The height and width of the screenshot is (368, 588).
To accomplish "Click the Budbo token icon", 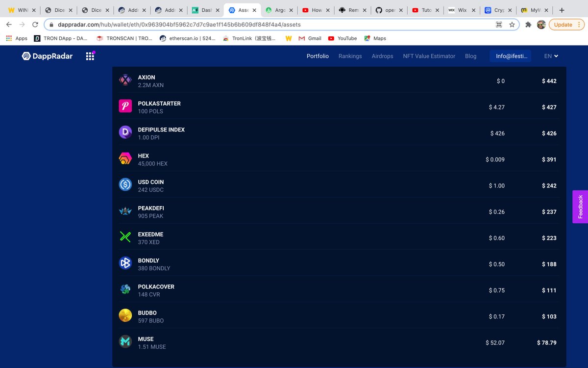I will tap(125, 315).
